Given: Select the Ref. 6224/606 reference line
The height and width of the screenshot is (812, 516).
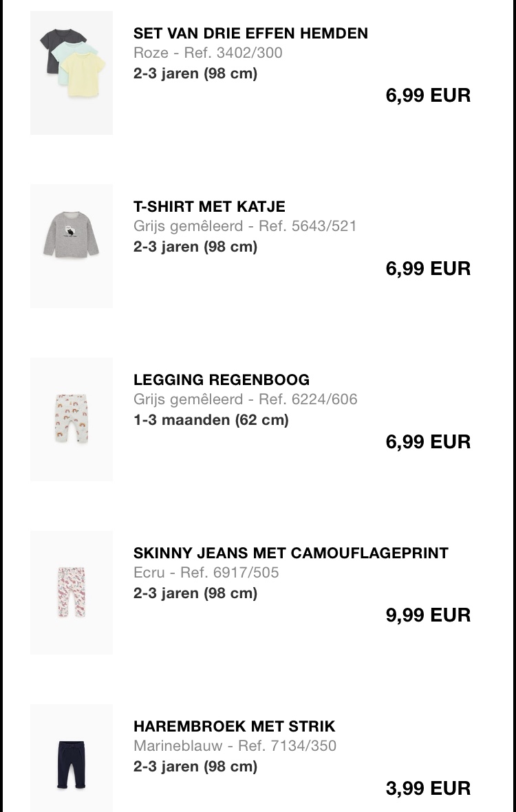Looking at the screenshot, I should point(245,399).
